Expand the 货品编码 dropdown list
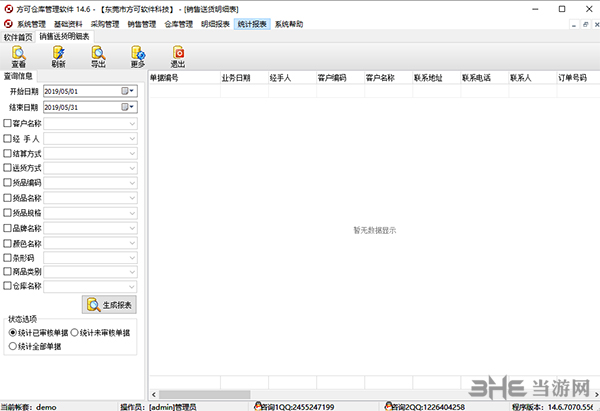 [132, 183]
